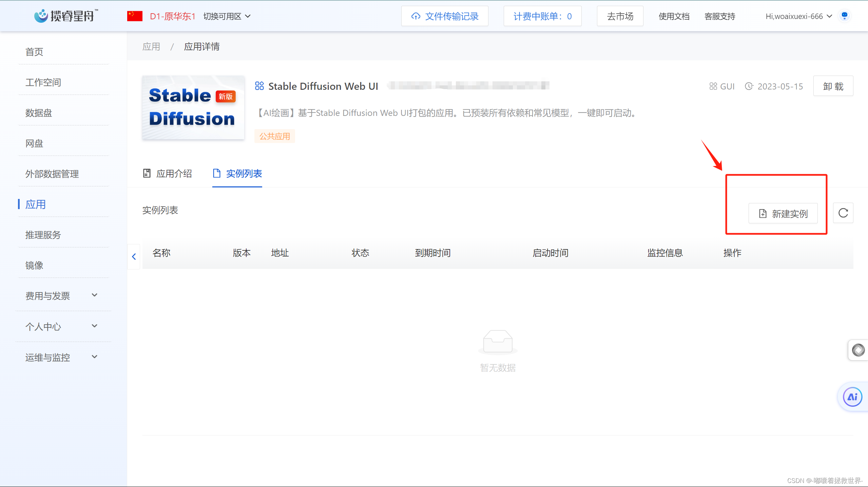Click the user avatar icon

point(844,16)
